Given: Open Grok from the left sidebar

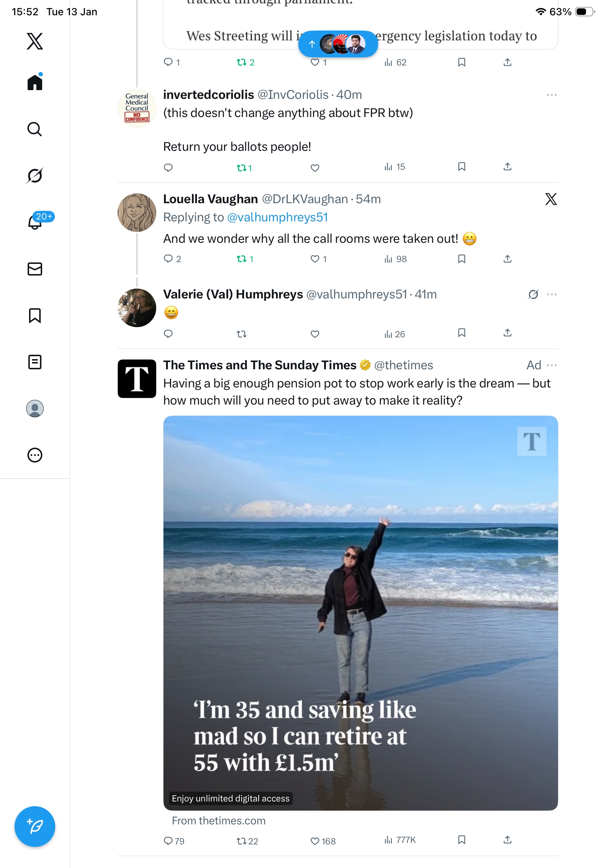Looking at the screenshot, I should (x=35, y=176).
